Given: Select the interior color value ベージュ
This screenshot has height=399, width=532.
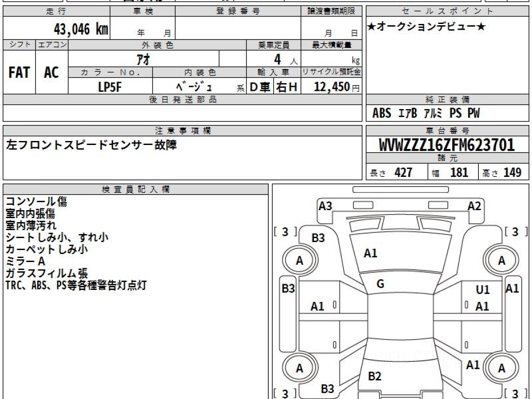Looking at the screenshot, I should [194, 87].
